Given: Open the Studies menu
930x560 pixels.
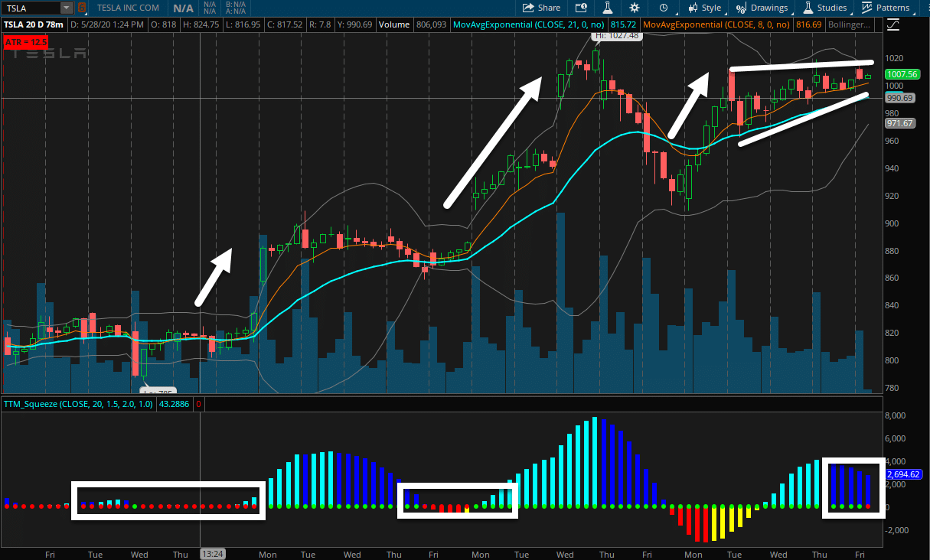Looking at the screenshot, I should (x=824, y=8).
